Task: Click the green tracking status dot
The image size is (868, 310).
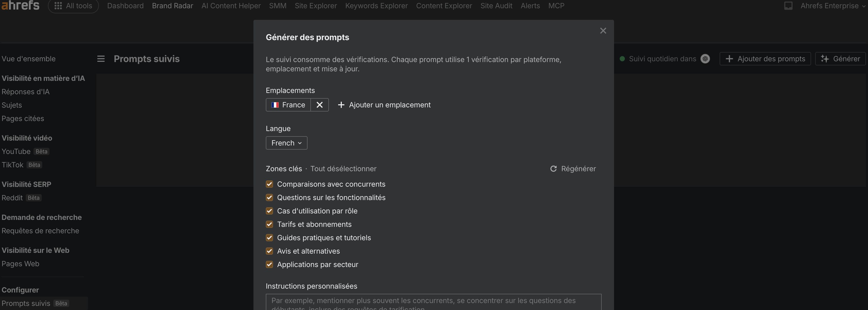Action: coord(622,58)
